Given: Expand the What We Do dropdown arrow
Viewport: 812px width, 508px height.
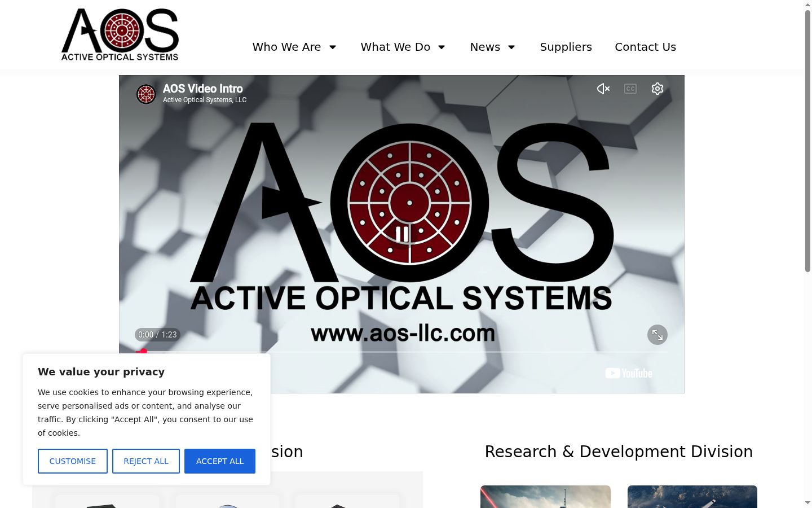Looking at the screenshot, I should pyautogui.click(x=442, y=47).
